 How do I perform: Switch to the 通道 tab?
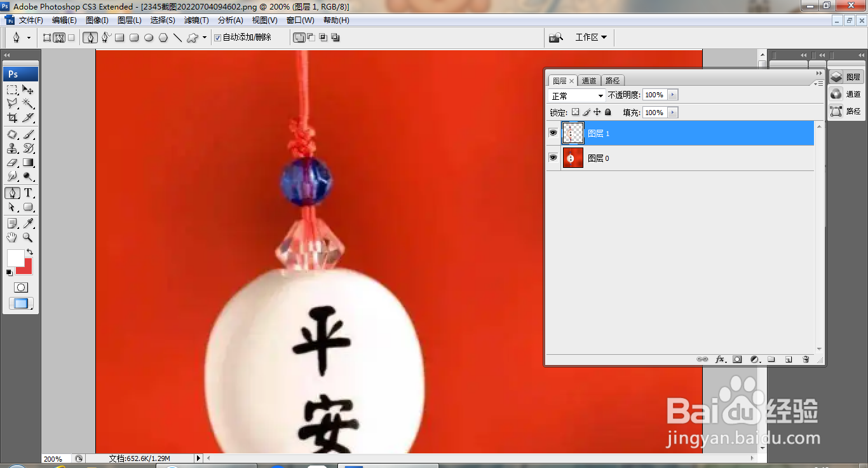pyautogui.click(x=589, y=81)
